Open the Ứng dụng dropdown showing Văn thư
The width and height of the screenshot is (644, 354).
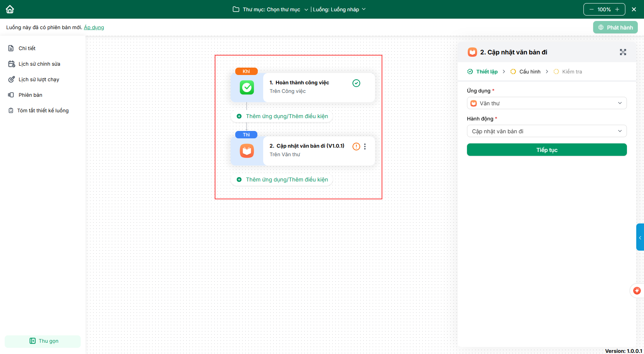[x=547, y=103]
